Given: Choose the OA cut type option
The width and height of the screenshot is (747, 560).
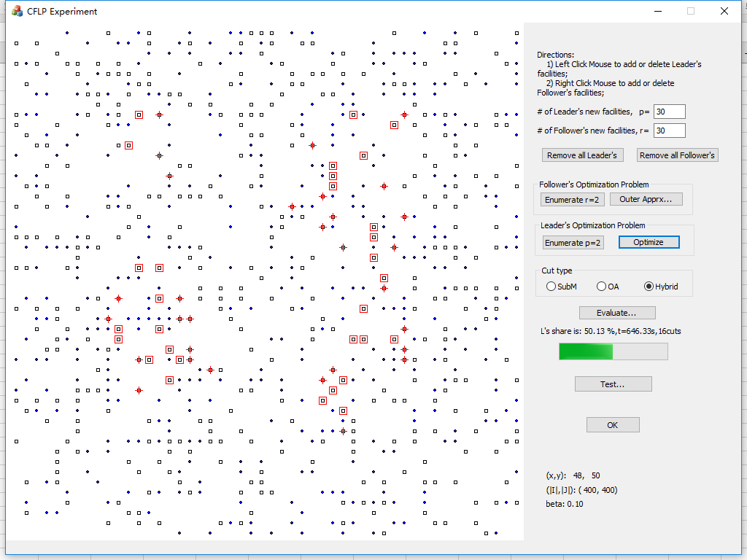Looking at the screenshot, I should [602, 287].
